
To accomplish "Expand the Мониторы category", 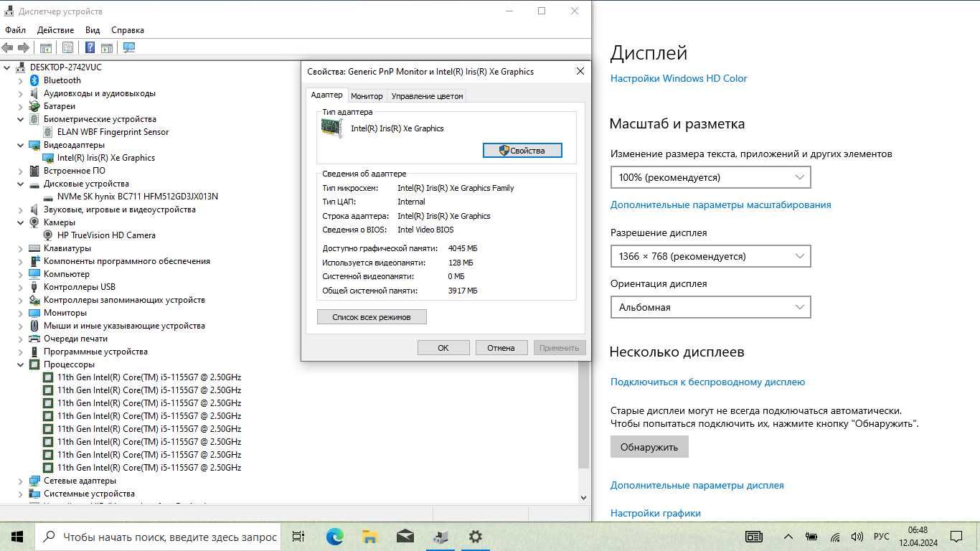I will point(21,313).
